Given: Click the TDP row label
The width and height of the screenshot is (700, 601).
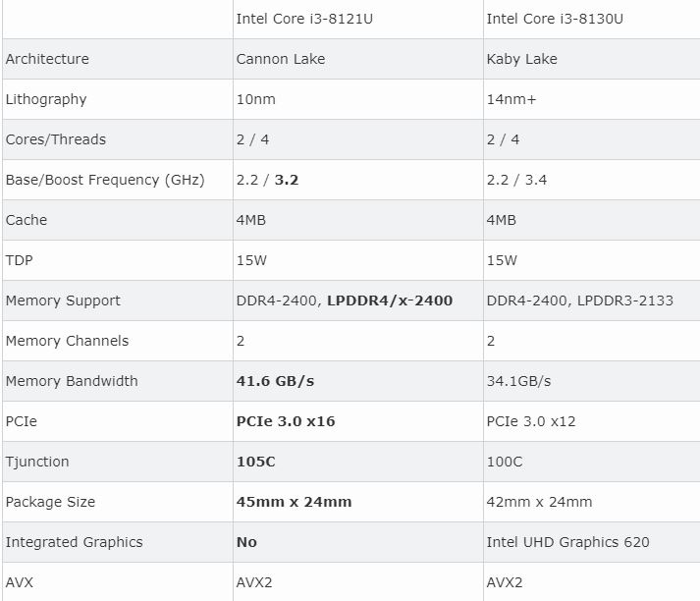Looking at the screenshot, I should [20, 260].
